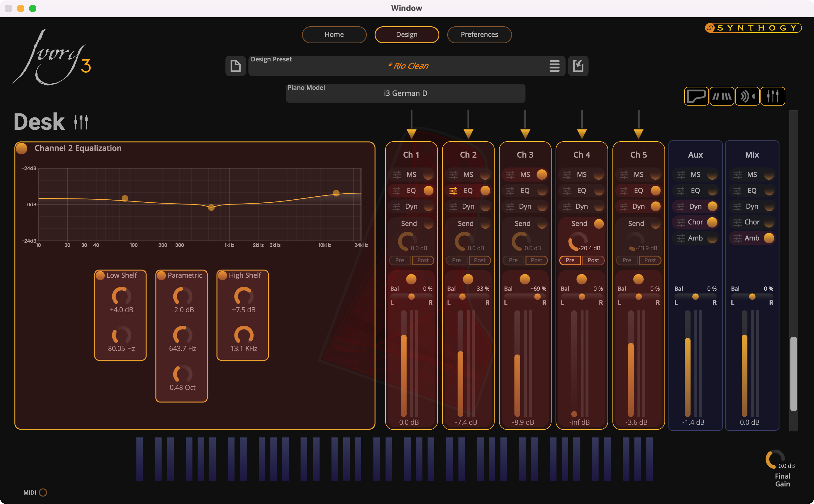This screenshot has height=504, width=814.
Task: Open Mix Chor settings sliders icon
Action: [737, 222]
